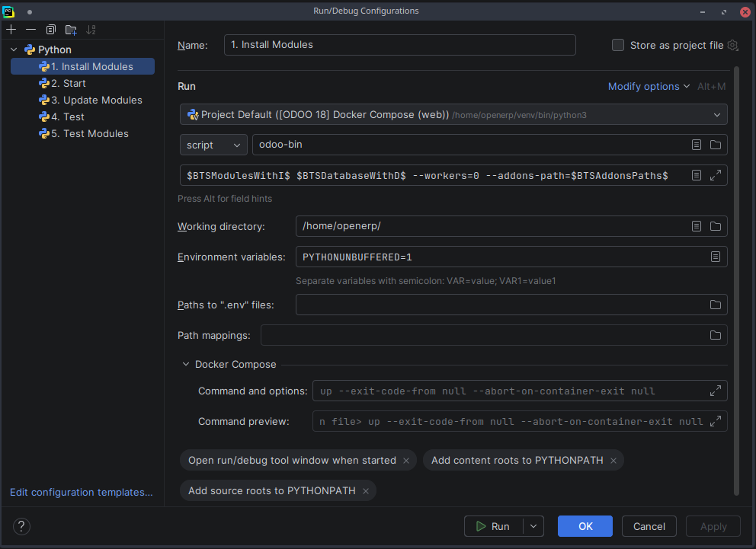Browse for .env files

716,305
